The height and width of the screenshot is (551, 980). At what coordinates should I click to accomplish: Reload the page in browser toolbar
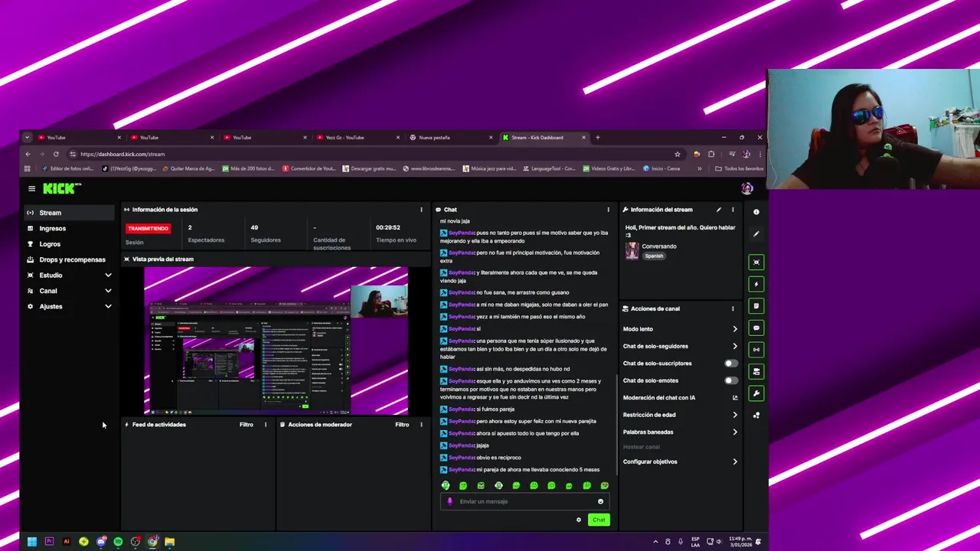pos(56,154)
